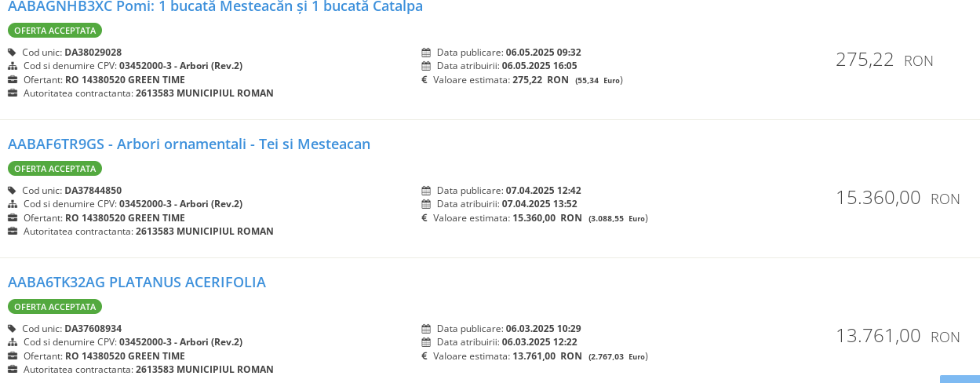Click OFERTA ACCEPTATA badge for PLATANUS ACERIFOLIA

point(55,307)
